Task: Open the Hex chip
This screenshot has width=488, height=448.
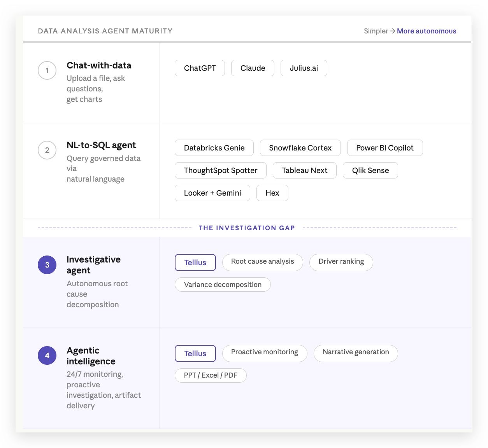Action: point(272,193)
